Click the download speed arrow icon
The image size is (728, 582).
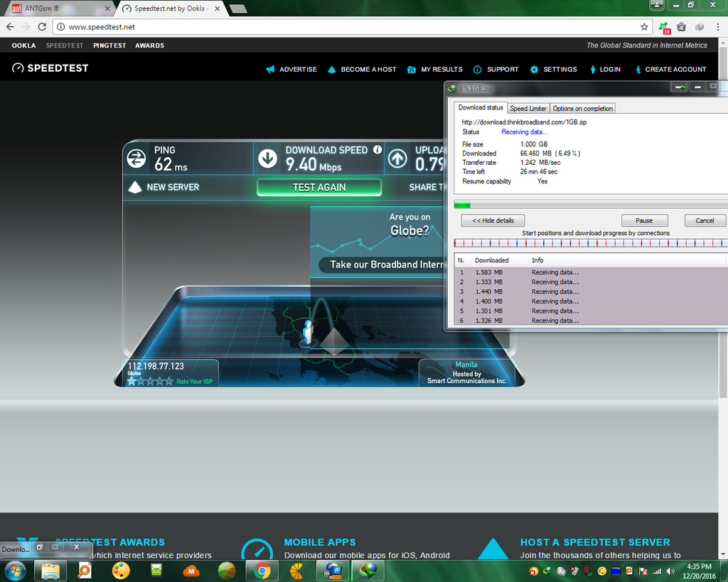268,158
